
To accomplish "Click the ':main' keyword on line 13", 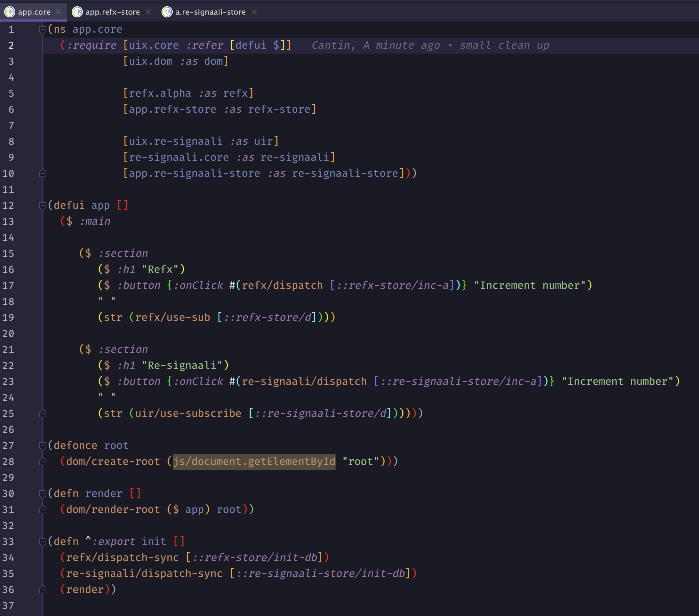I will (95, 221).
